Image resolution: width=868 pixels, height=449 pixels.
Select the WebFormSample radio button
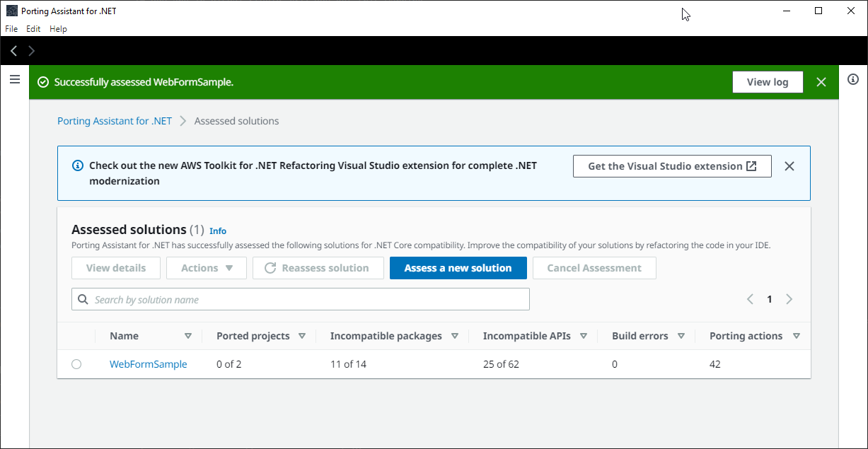(x=76, y=364)
